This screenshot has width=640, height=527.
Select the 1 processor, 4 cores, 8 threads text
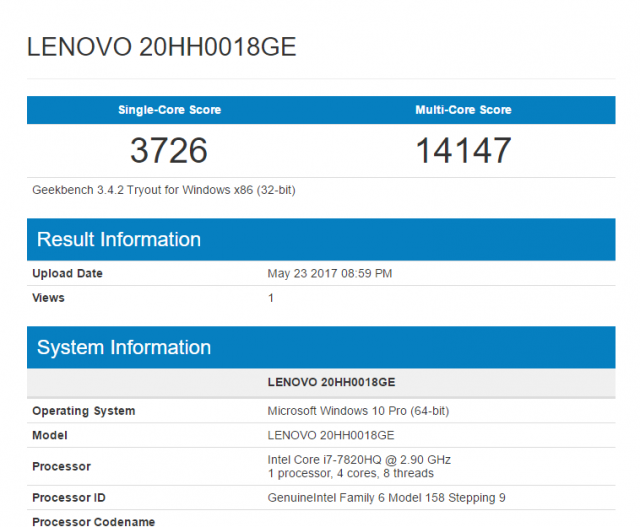click(x=351, y=474)
